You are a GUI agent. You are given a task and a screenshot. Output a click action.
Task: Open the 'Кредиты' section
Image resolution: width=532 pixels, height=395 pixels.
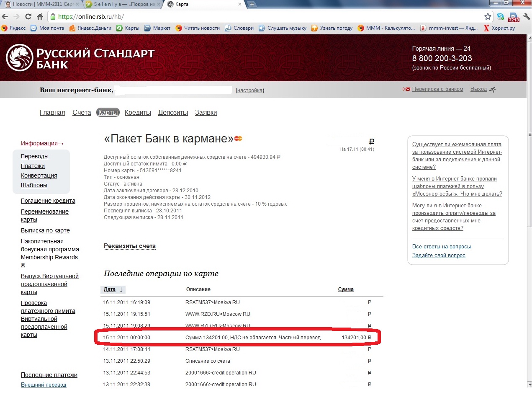(x=138, y=113)
